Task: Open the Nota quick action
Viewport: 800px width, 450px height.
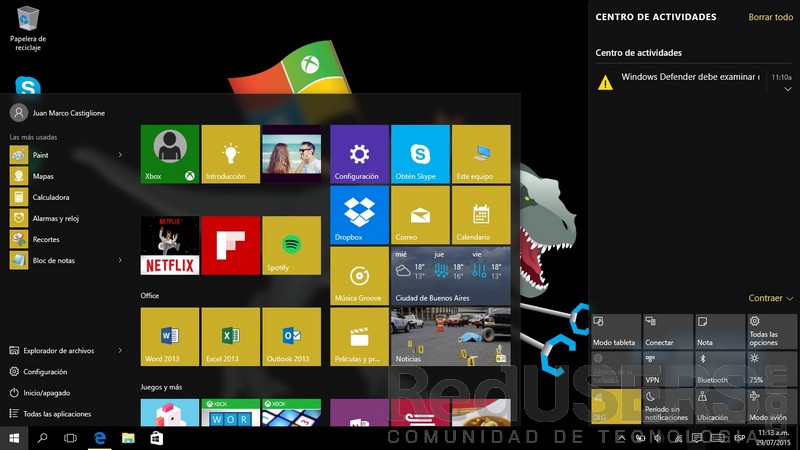Action: point(719,331)
